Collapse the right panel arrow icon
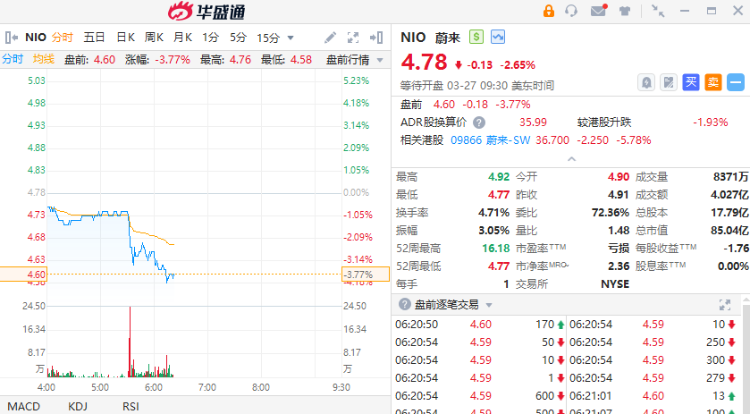 click(x=376, y=37)
